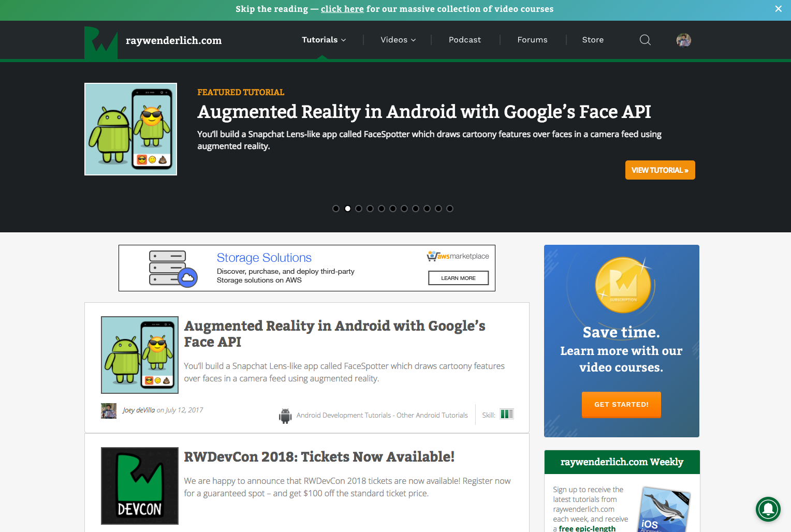Click the skill level bars indicator

click(507, 414)
